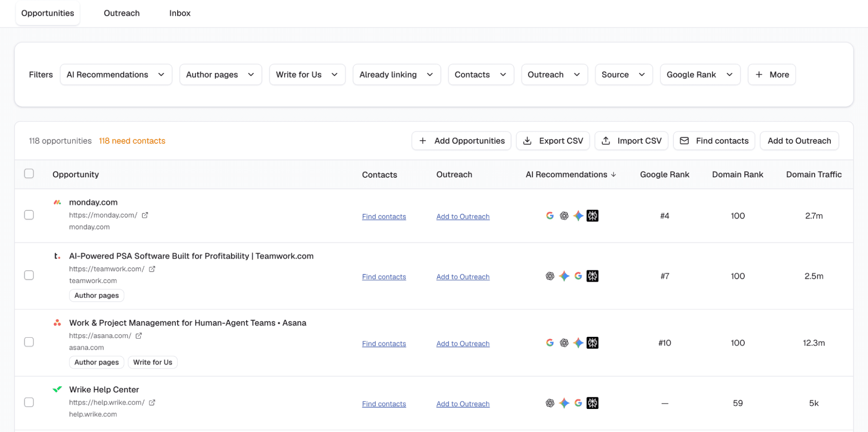
Task: Switch to the Opportunities tab
Action: tap(48, 13)
